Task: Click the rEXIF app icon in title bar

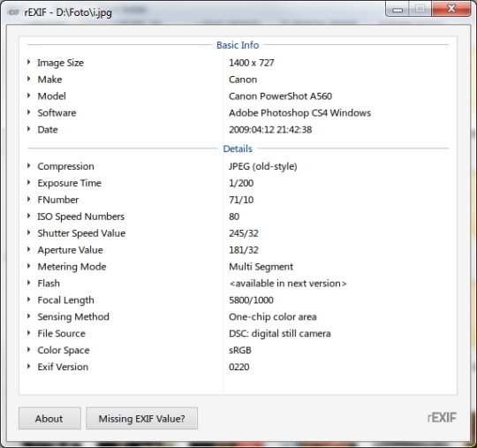Action: point(13,12)
